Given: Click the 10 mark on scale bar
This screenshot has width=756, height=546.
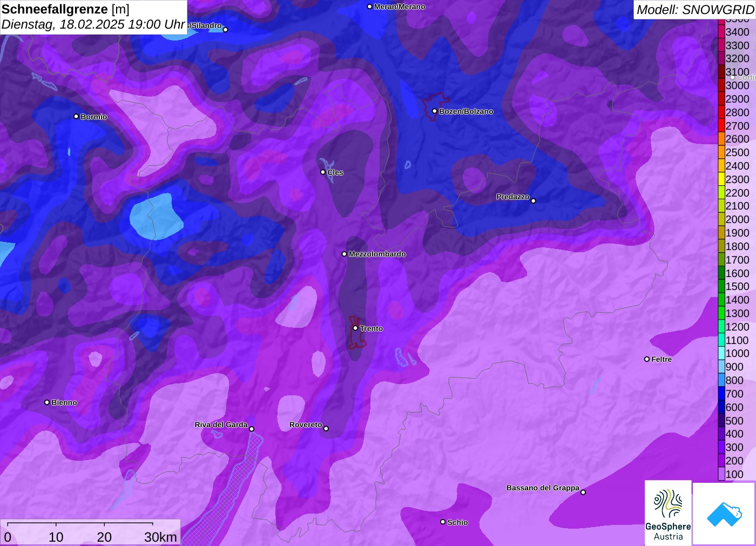Looking at the screenshot, I should (56, 537).
